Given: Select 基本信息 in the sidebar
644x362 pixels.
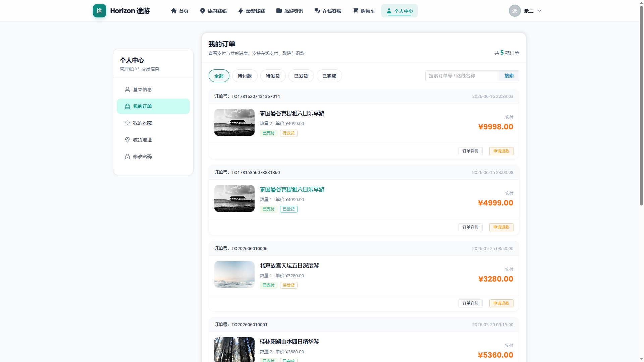Looking at the screenshot, I should (x=153, y=89).
